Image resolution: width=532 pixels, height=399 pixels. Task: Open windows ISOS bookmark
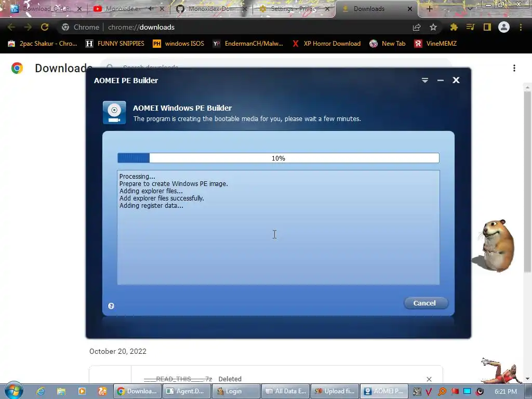[x=179, y=44]
